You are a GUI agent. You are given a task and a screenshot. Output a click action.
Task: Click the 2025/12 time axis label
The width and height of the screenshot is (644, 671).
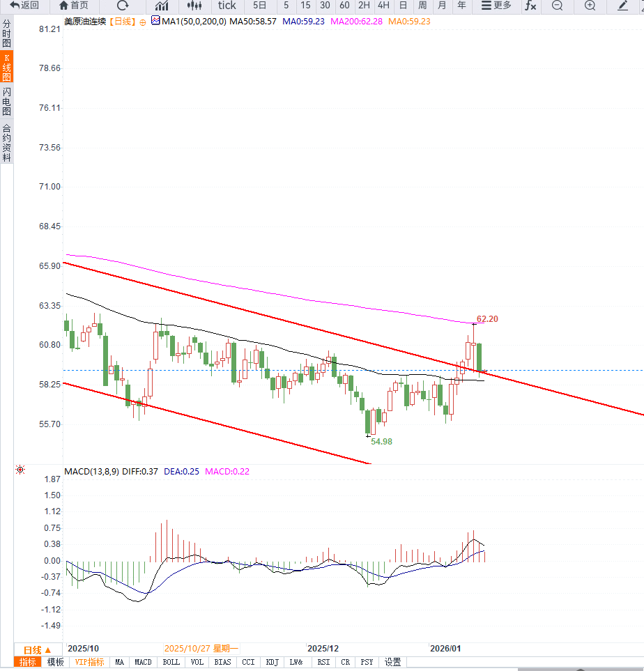[x=323, y=648]
